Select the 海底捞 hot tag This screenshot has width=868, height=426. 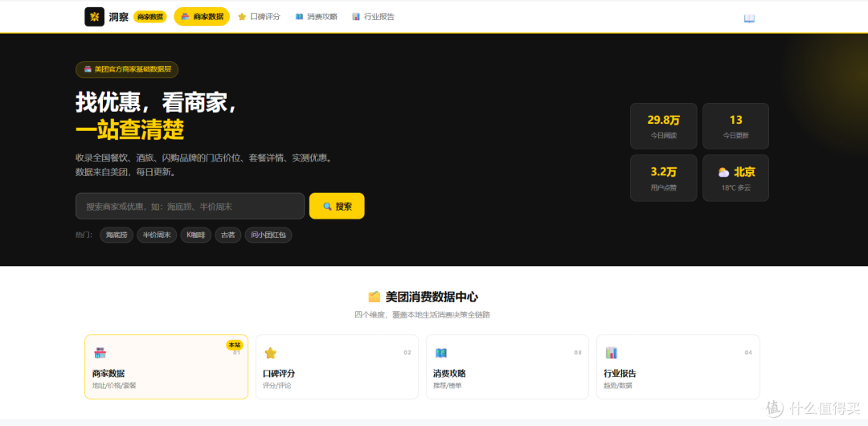[117, 235]
